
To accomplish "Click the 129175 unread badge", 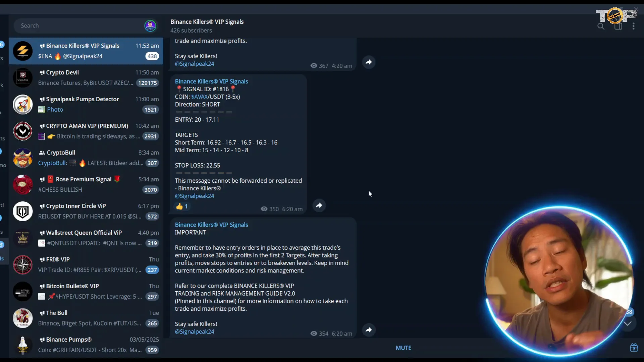I will click(148, 83).
